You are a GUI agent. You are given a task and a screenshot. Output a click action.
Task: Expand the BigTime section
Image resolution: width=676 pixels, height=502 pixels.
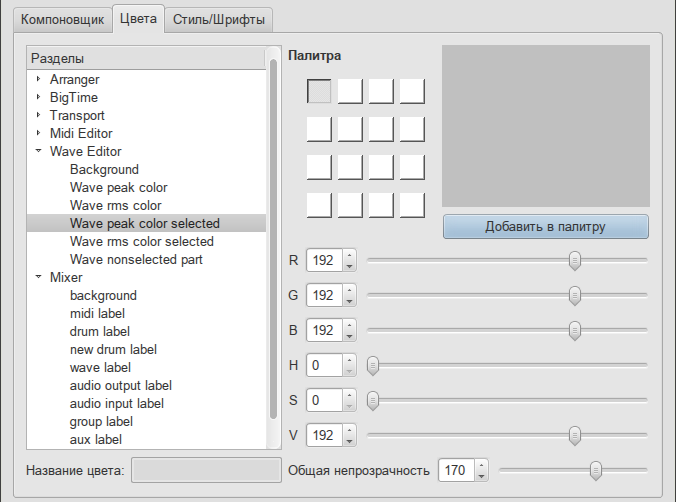point(38,97)
